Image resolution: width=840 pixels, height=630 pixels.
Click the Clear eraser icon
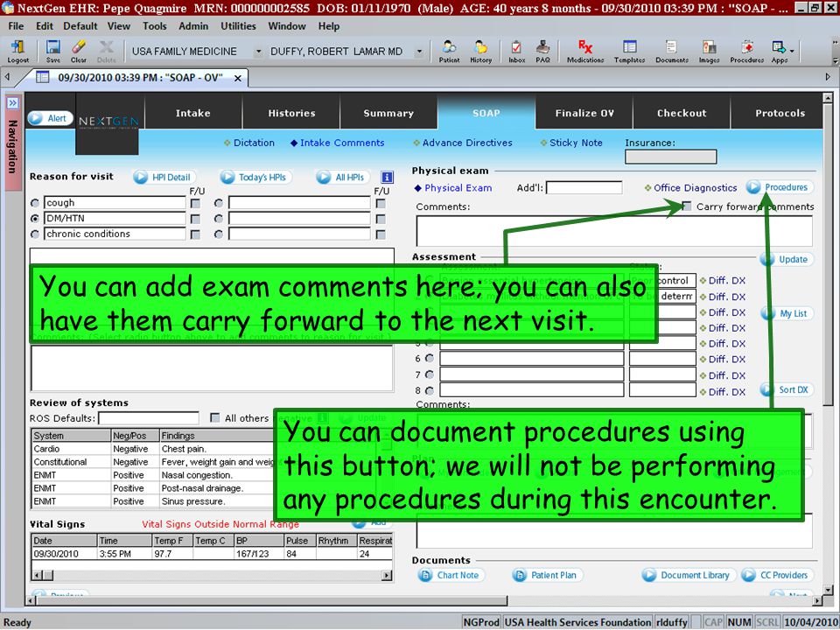(78, 52)
